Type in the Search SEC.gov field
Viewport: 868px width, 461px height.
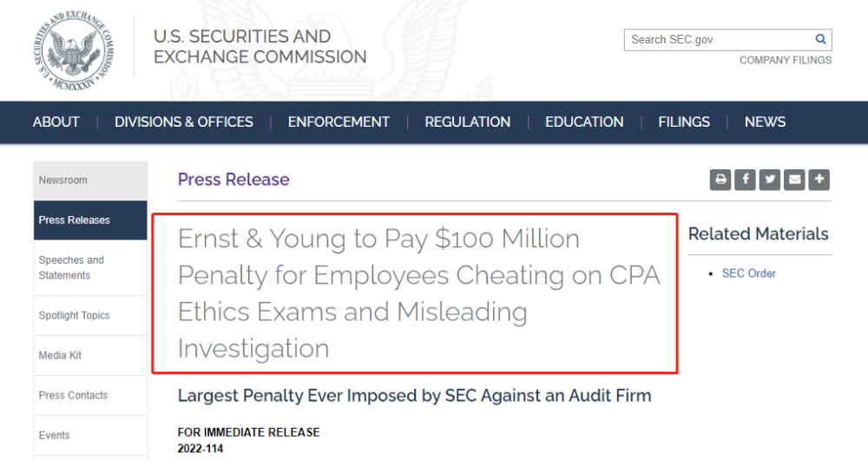716,40
